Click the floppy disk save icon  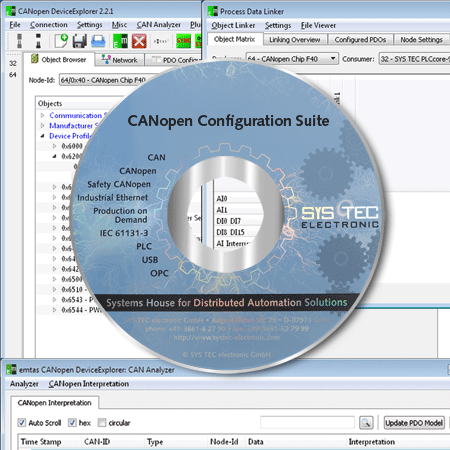[x=79, y=41]
